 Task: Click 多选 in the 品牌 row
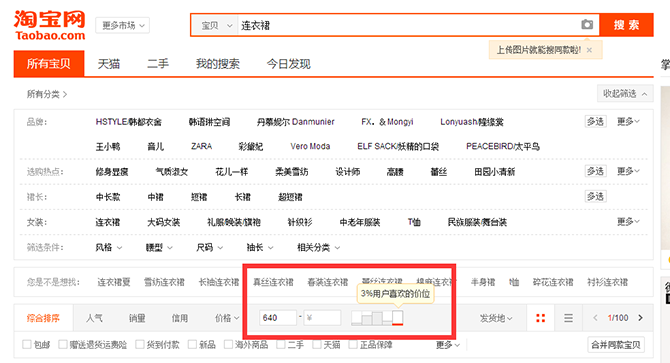(595, 122)
